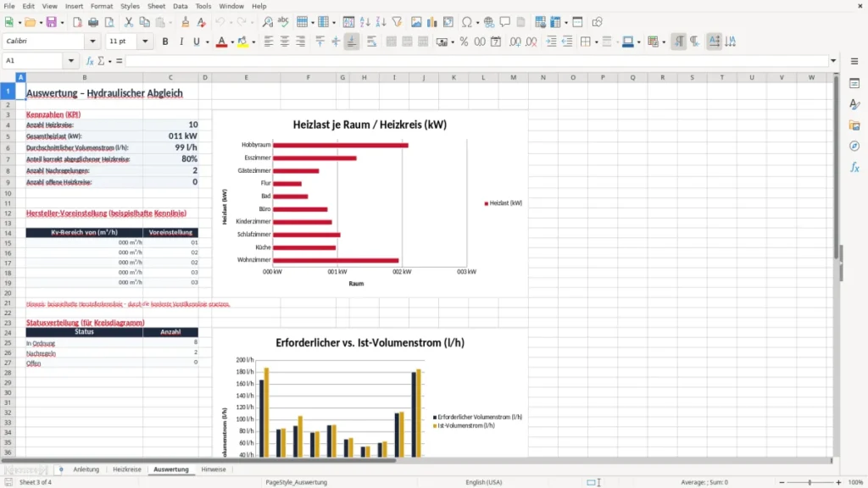Format as Percent icon
The image size is (868, 488).
(x=464, y=42)
